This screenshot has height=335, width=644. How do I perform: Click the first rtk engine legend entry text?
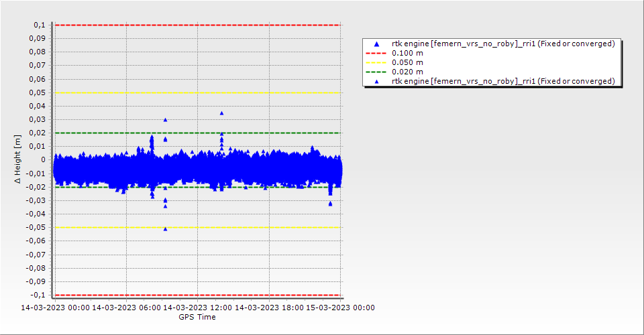point(503,44)
